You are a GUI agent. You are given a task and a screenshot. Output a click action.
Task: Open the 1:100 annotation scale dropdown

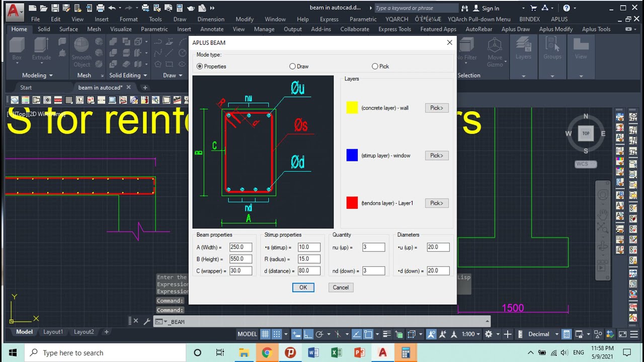coord(471,334)
